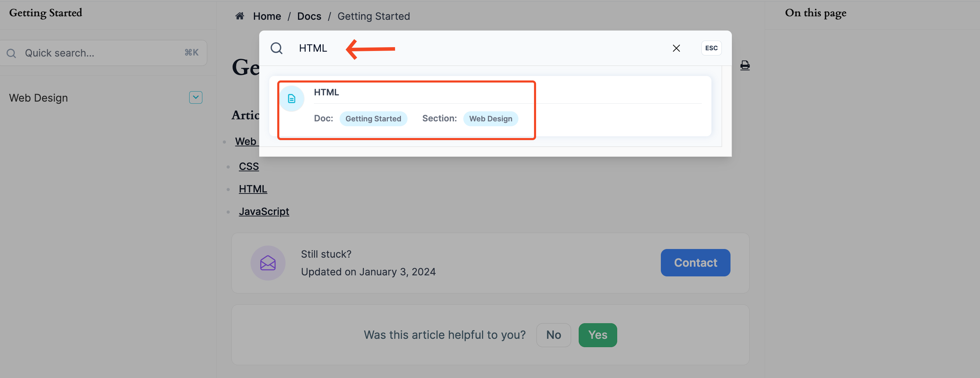Click the envelope icon in Still stuck section
This screenshot has width=980, height=378.
pos(269,262)
